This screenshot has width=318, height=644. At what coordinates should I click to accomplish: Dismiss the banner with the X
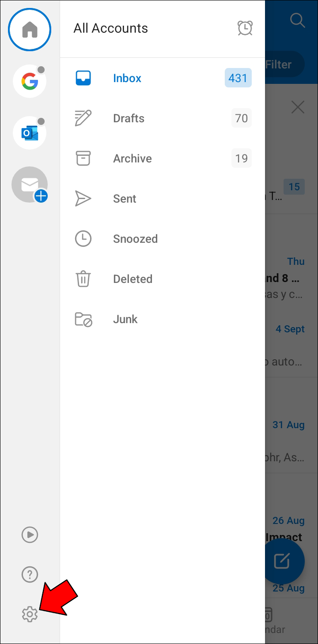click(x=298, y=107)
